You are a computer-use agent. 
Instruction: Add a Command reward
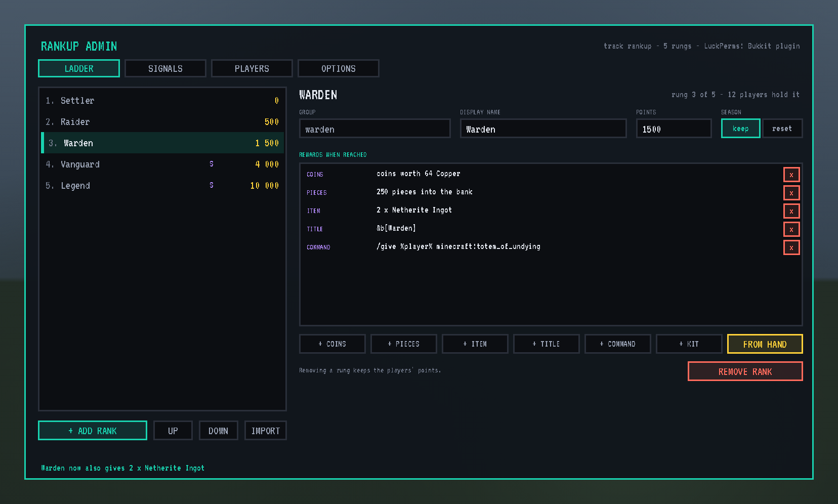pyautogui.click(x=618, y=344)
